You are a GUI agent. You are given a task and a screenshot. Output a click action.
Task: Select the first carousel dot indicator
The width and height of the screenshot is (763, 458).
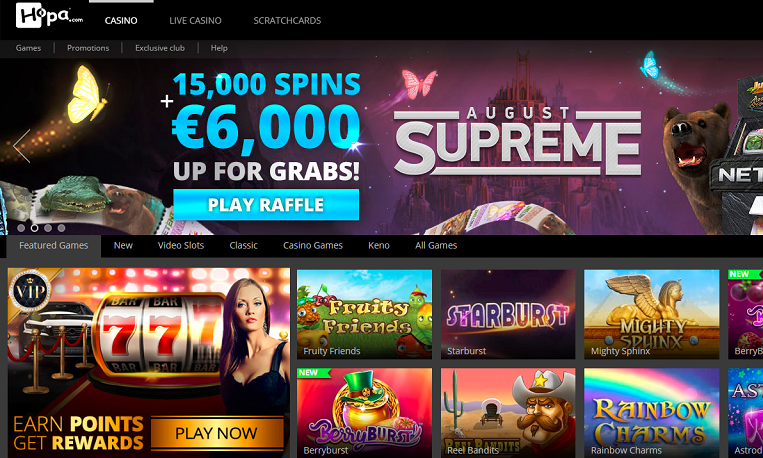[x=21, y=228]
